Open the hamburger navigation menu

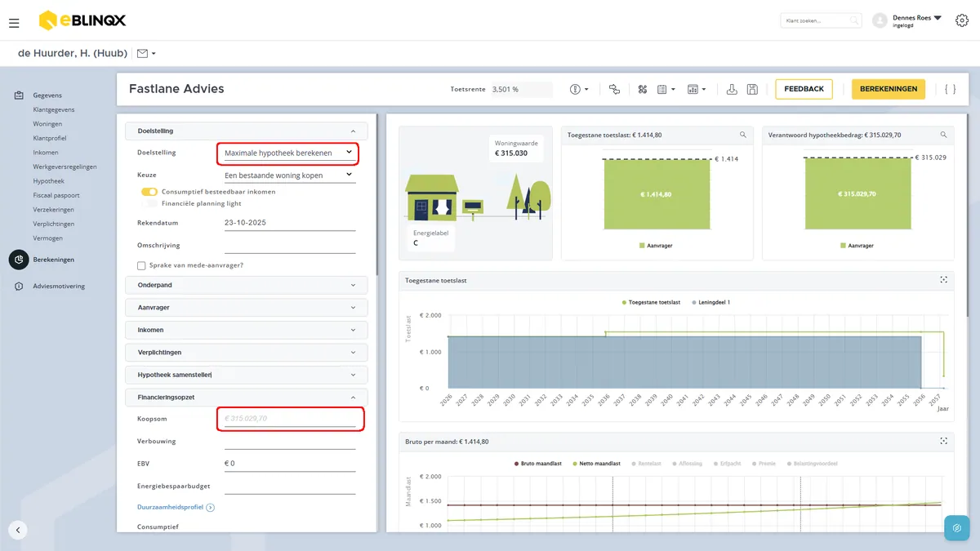(14, 23)
